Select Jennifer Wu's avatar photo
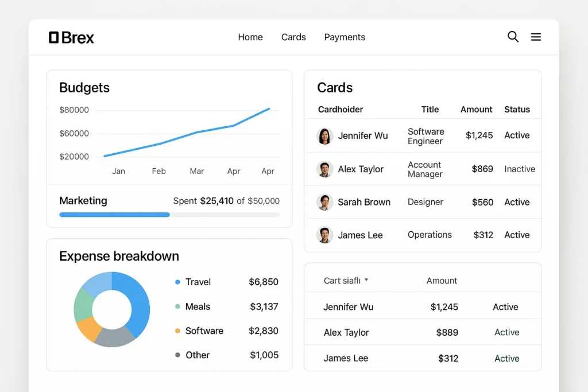 pos(324,135)
